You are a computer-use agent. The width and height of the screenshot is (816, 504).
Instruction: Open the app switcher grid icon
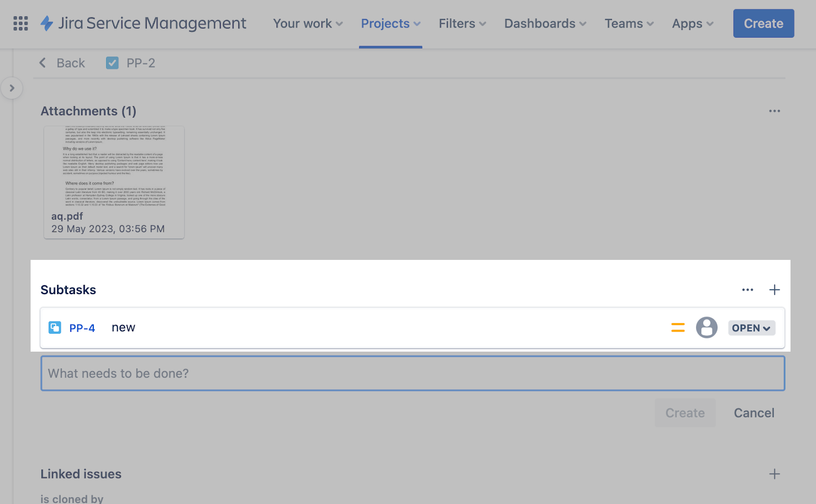tap(20, 23)
